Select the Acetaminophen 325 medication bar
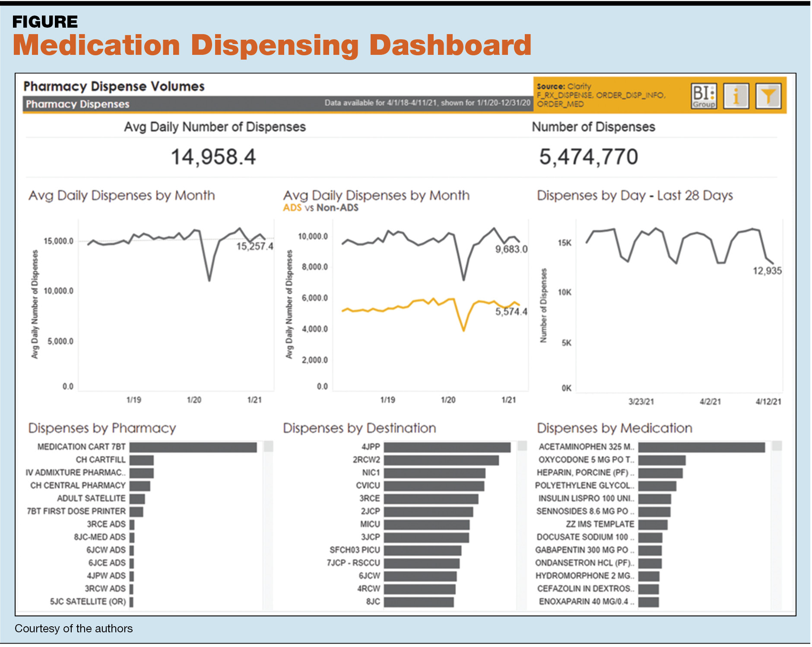The width and height of the screenshot is (812, 647). tap(701, 447)
